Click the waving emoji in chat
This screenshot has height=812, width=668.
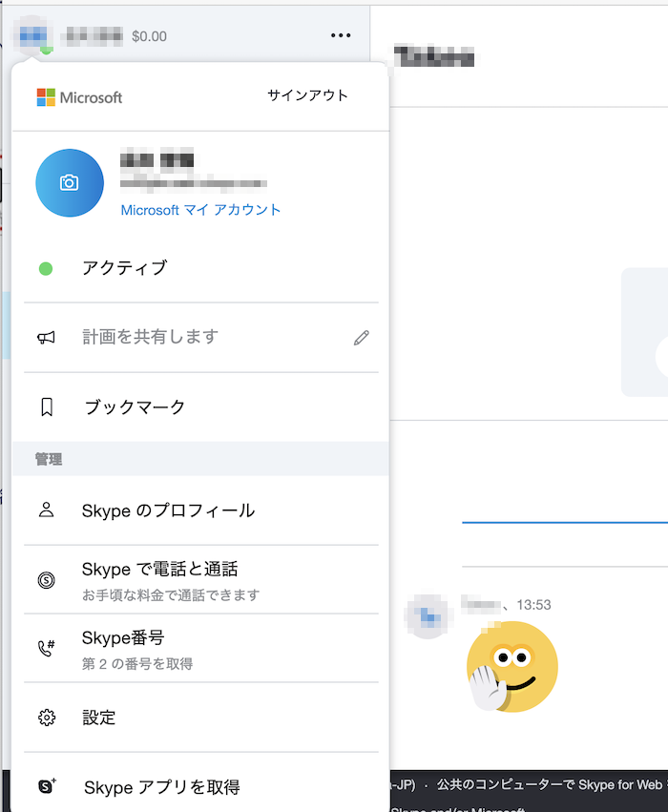[512, 667]
